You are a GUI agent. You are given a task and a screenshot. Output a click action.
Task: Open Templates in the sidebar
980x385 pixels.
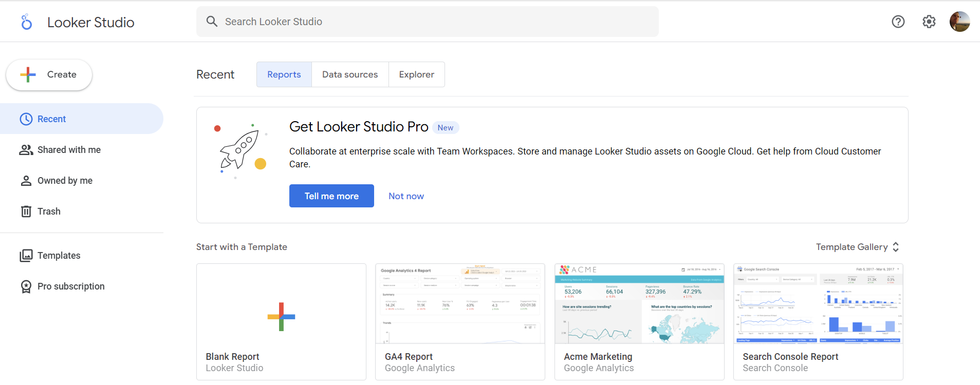[x=82, y=256]
